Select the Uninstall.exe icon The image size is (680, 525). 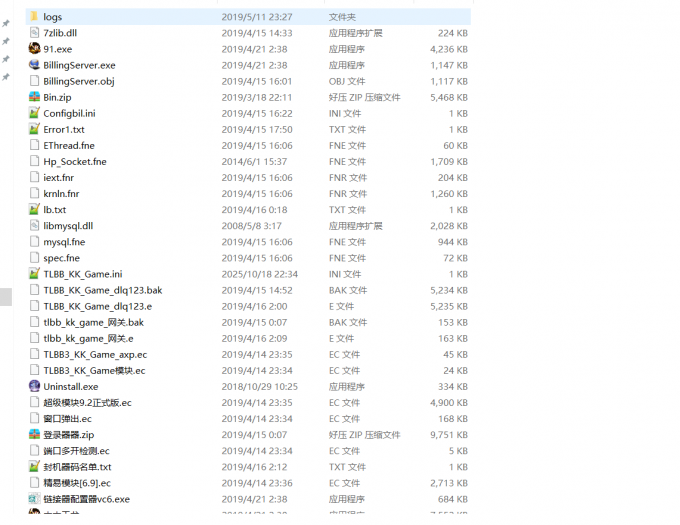click(x=34, y=386)
